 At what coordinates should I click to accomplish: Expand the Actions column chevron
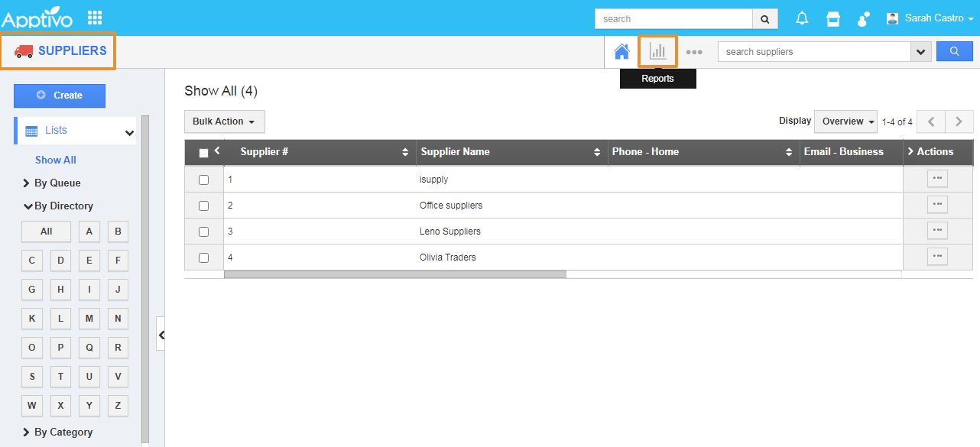[910, 151]
